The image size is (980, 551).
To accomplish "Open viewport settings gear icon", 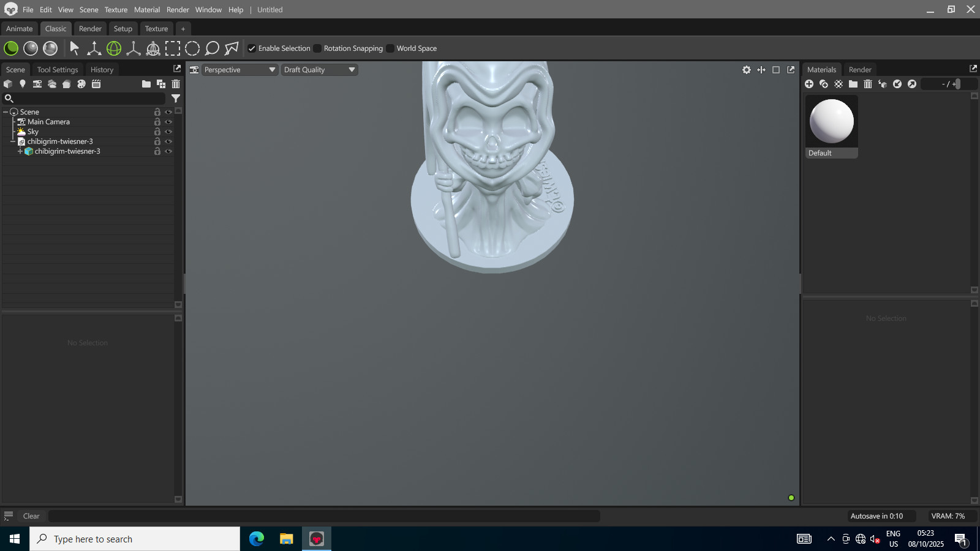I will tap(747, 70).
